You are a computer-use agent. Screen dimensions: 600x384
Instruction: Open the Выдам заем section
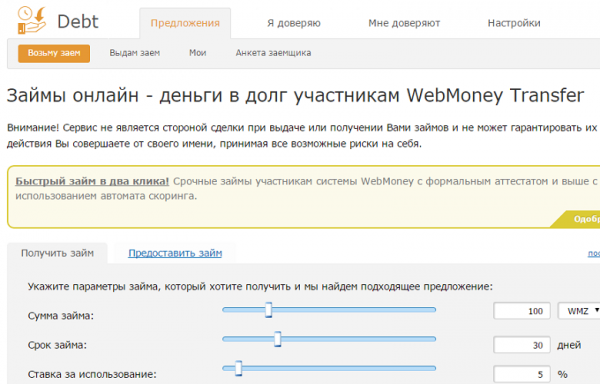tap(135, 53)
